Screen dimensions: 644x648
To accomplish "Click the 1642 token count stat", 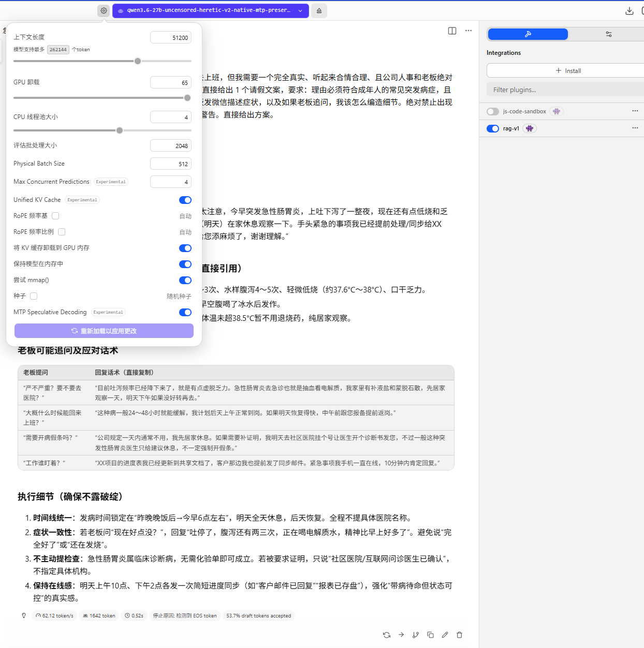I will point(99,615).
